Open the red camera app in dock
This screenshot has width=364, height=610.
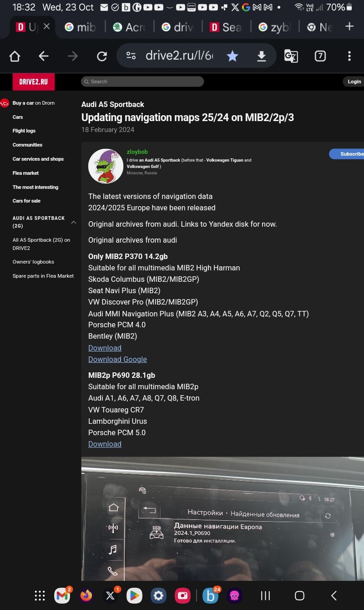tap(182, 595)
